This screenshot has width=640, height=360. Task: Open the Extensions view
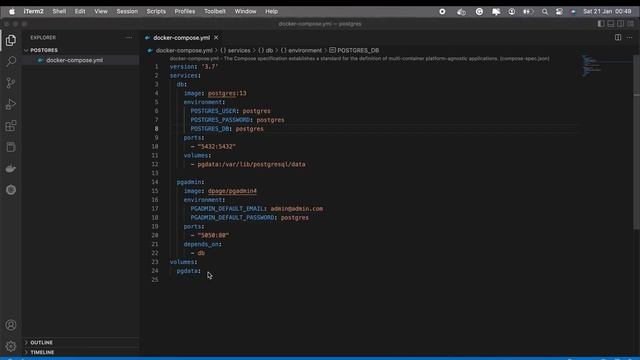pos(11,126)
